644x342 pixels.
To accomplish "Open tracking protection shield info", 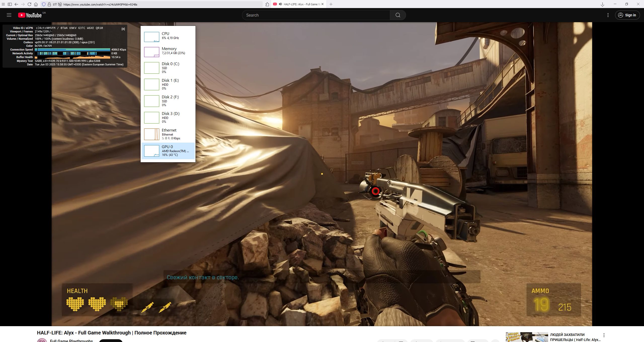I will coord(44,4).
